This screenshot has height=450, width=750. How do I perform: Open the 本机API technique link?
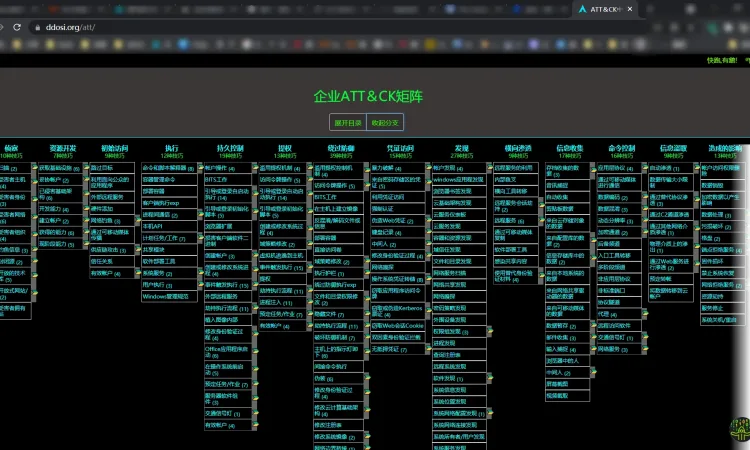[153, 226]
